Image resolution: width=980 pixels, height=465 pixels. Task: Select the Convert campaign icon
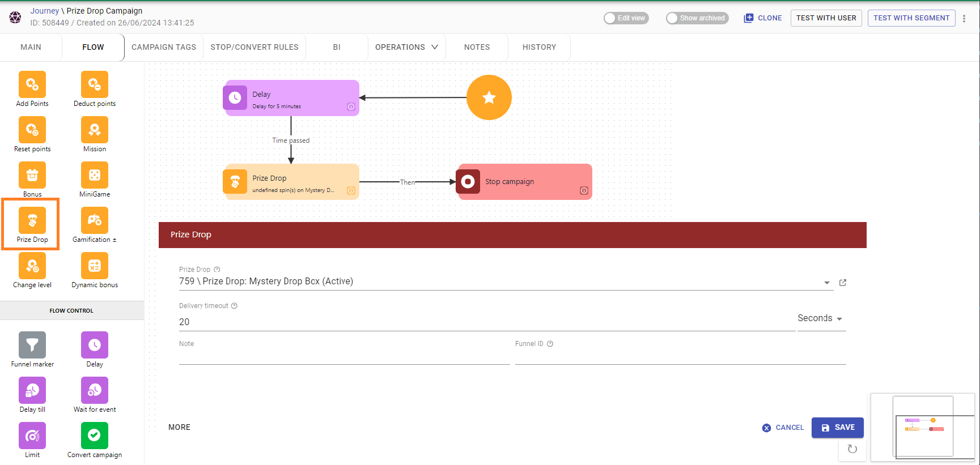pos(95,436)
